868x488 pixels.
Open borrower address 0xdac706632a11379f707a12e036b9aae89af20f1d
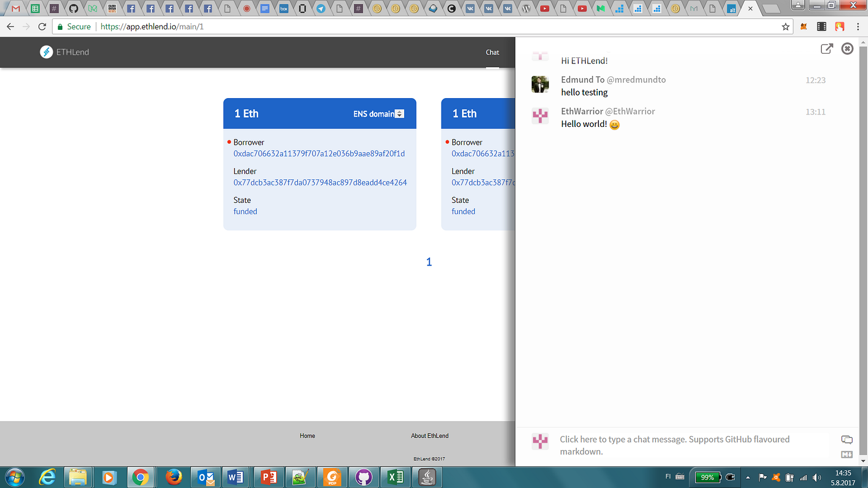319,153
